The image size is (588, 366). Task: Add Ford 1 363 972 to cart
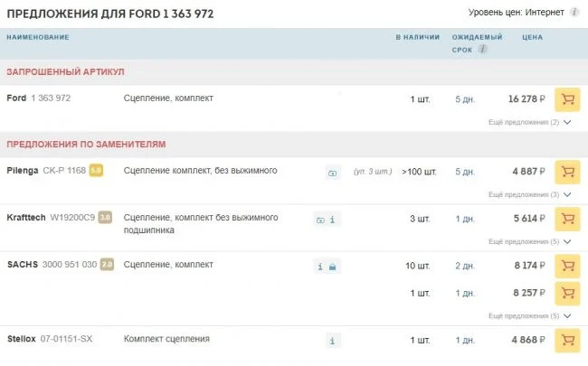(x=566, y=99)
